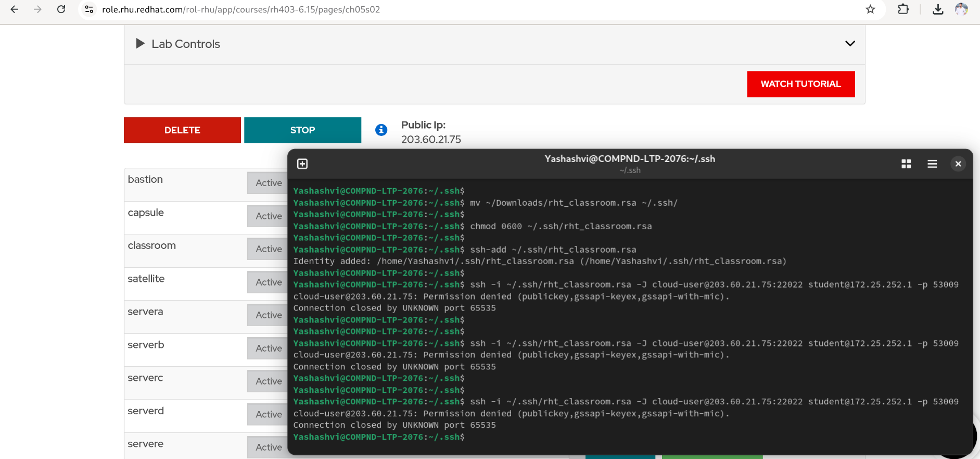
Task: Close the terminal window
Action: 958,164
